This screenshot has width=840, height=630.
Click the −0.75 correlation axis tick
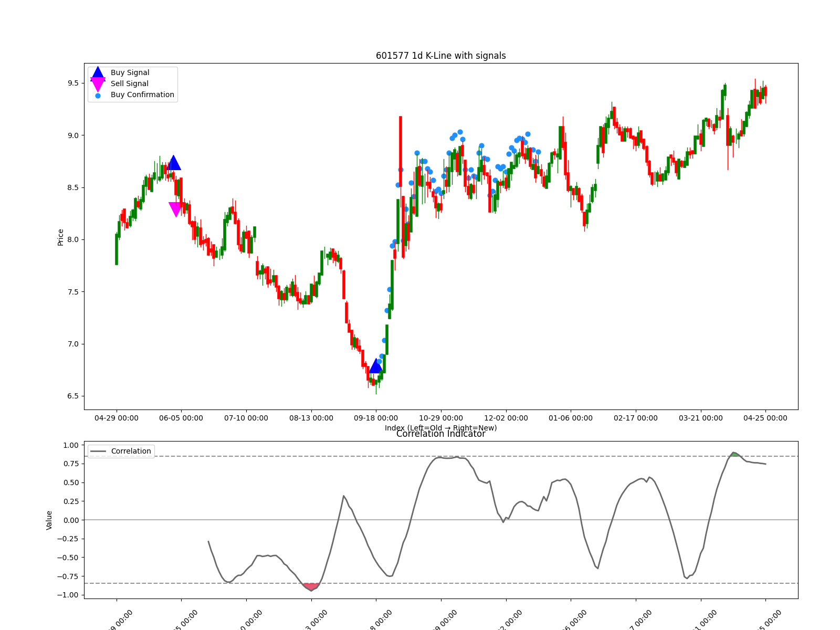[x=68, y=576]
